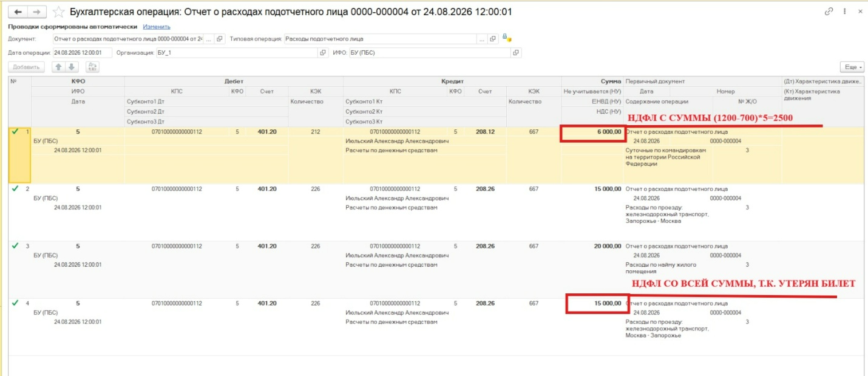Add this operation to favorites star

tap(59, 12)
